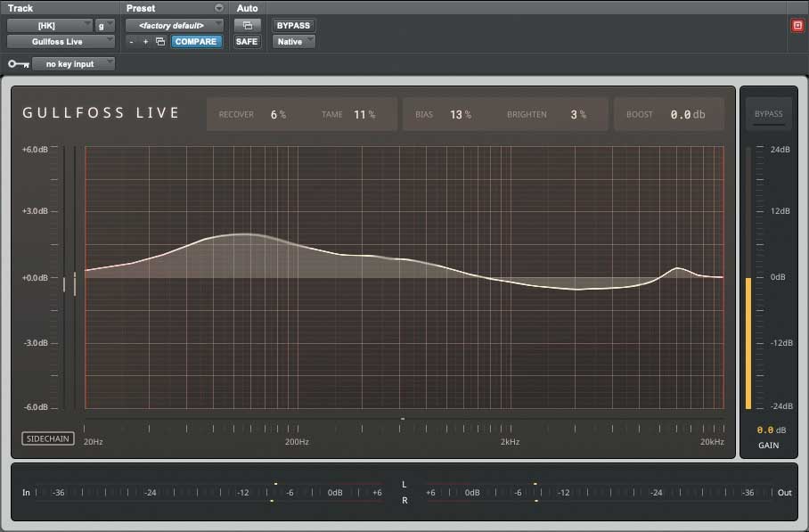Click the red target-plugin icon at top right
Viewport: 809px width, 532px height.
797,25
